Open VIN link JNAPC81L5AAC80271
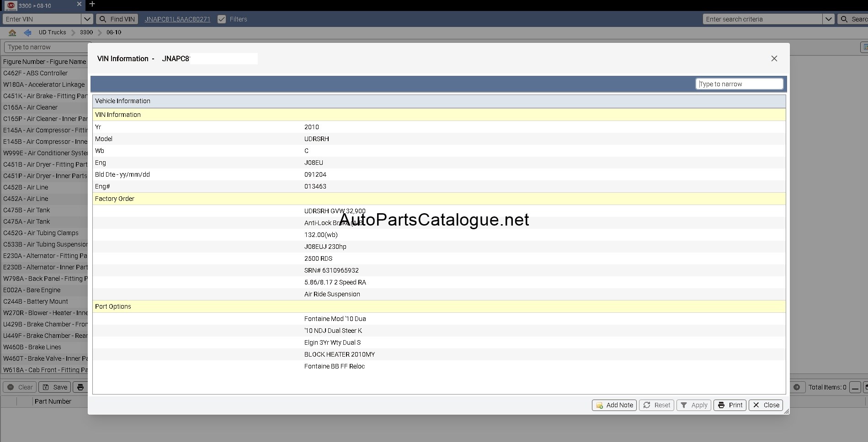Image resolution: width=868 pixels, height=442 pixels. 177,19
